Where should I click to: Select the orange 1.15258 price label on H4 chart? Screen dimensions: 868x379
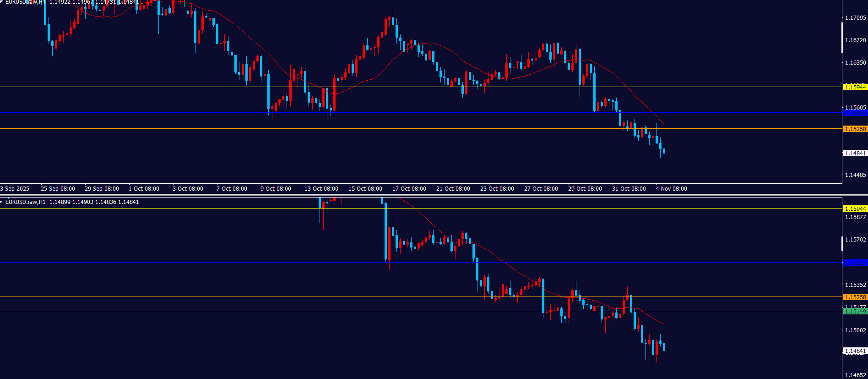(x=855, y=129)
